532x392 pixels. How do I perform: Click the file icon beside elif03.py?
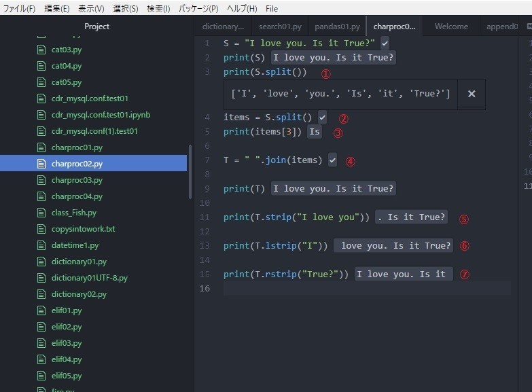[41, 343]
